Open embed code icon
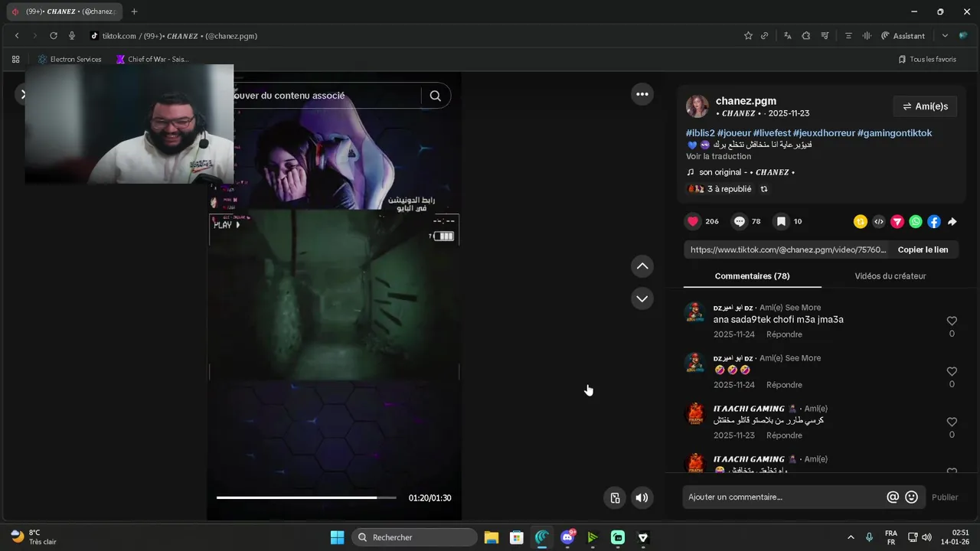Screen dimensions: 980x551 [879, 222]
